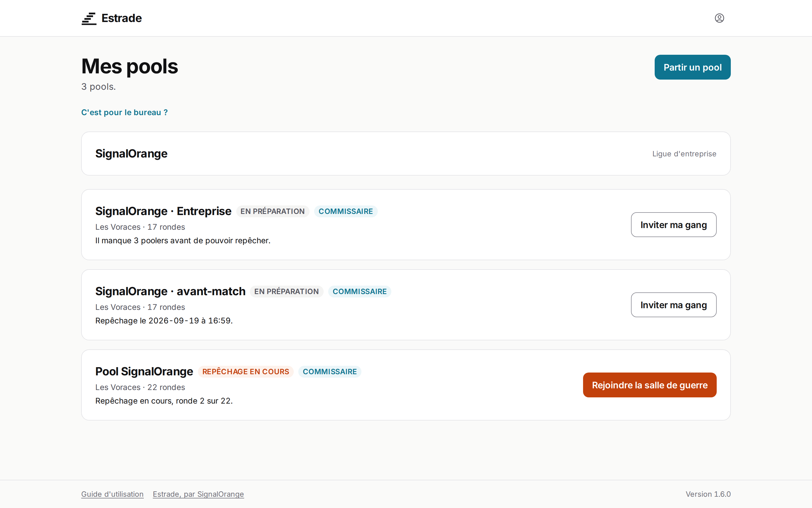Open the Estrade, par SignalOrange footer link

[x=198, y=494]
